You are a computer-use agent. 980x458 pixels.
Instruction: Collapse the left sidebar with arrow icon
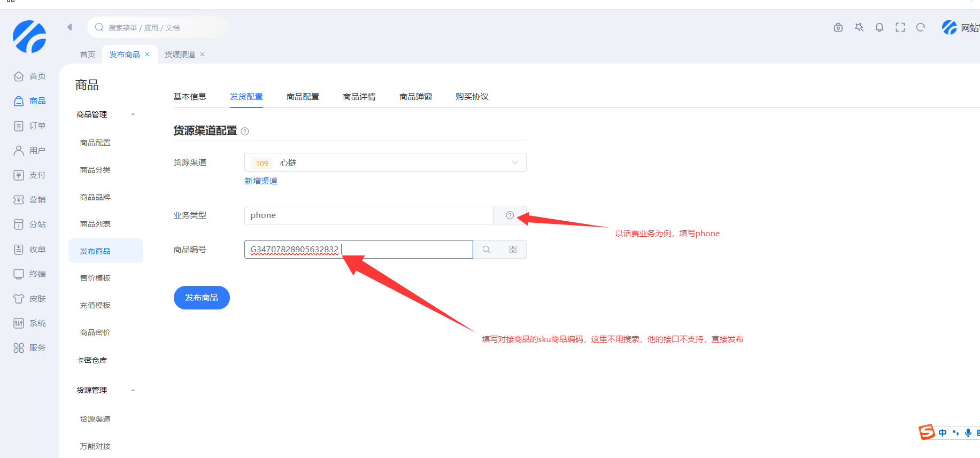click(70, 27)
